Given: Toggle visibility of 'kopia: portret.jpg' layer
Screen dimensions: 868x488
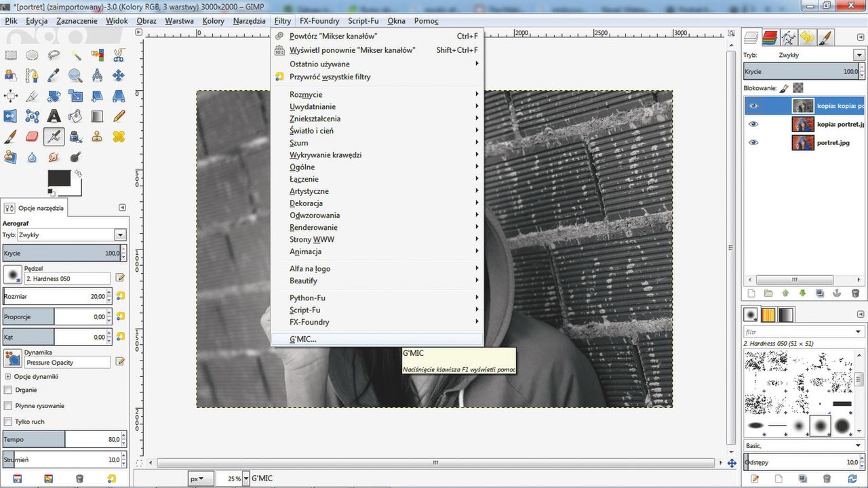Looking at the screenshot, I should pyautogui.click(x=753, y=124).
